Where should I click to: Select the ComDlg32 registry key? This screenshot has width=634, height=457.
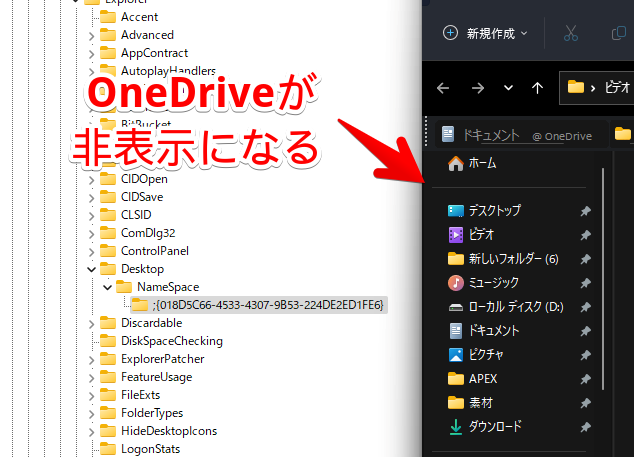point(148,233)
